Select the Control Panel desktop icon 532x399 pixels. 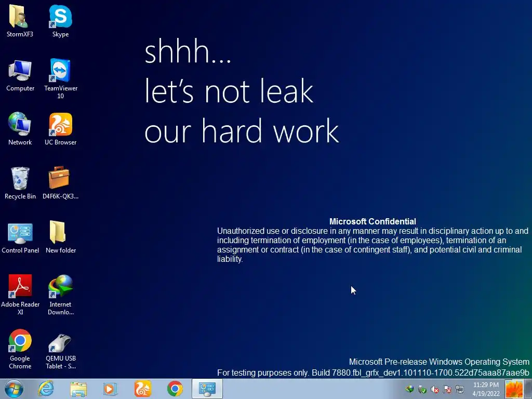tap(20, 237)
